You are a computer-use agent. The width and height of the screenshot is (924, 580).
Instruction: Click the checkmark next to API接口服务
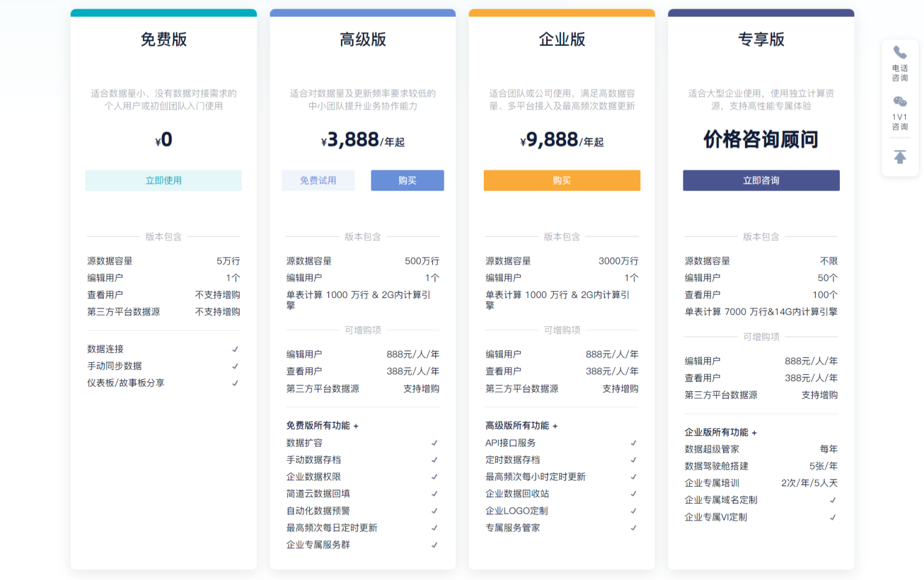633,443
